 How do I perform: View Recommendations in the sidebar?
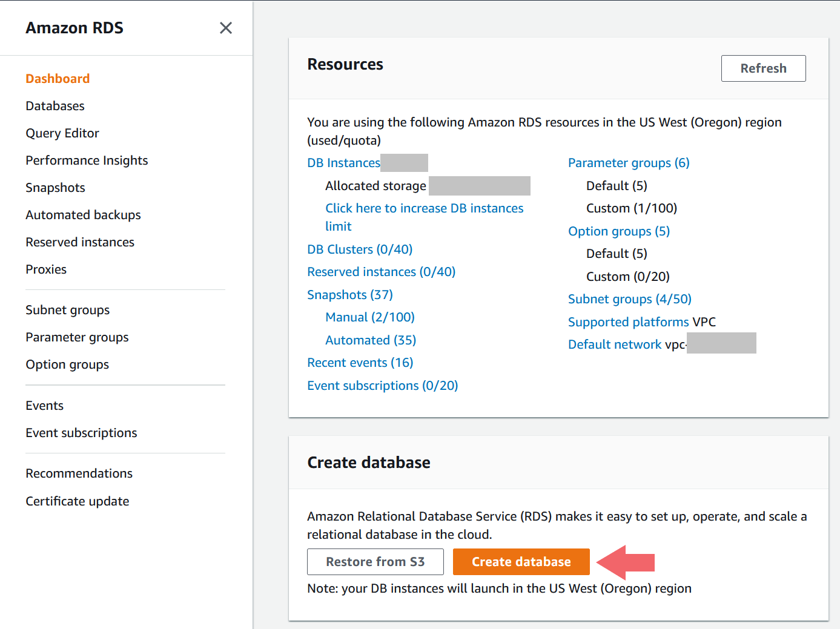coord(79,473)
